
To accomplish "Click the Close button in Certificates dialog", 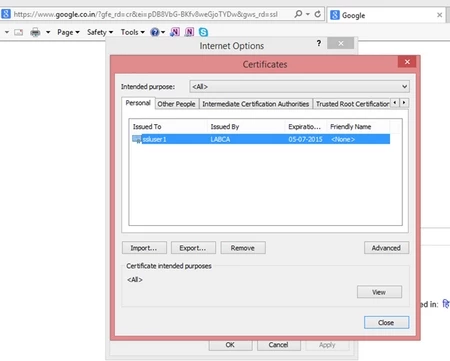I will point(386,322).
